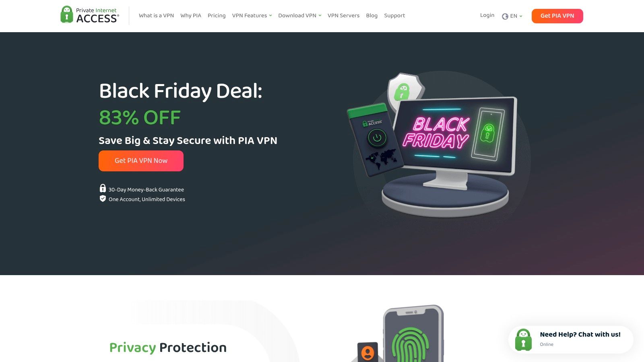Screen dimensions: 644x362
Task: Click the globe language icon
Action: (x=505, y=16)
